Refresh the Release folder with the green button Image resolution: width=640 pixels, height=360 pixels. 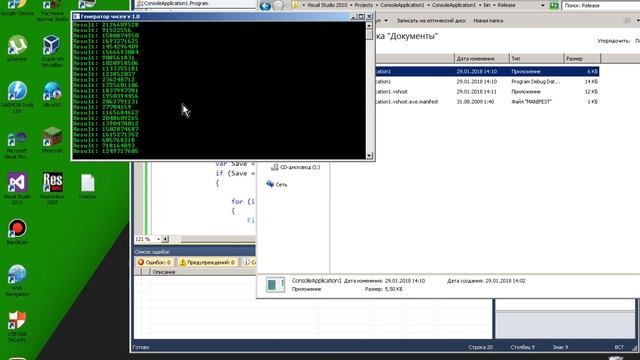(x=553, y=6)
